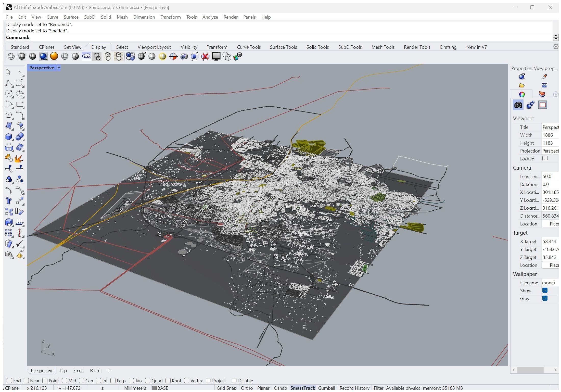Viewport: 561px width, 392px height.
Task: Select Wireframe viewport display icon
Action: pos(11,56)
